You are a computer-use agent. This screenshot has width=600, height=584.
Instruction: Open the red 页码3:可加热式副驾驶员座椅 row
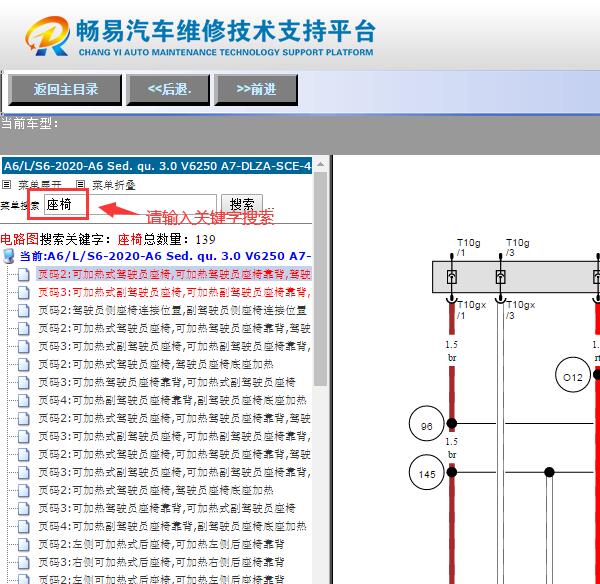[174, 293]
